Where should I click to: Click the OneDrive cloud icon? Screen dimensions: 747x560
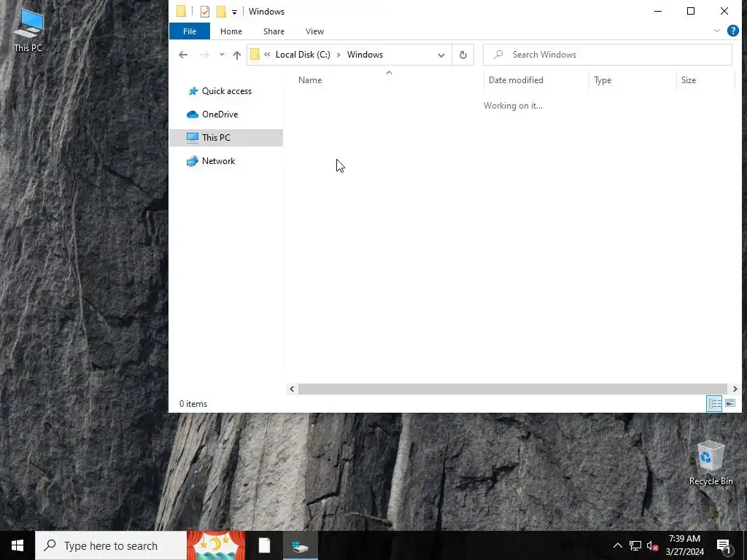pos(193,114)
